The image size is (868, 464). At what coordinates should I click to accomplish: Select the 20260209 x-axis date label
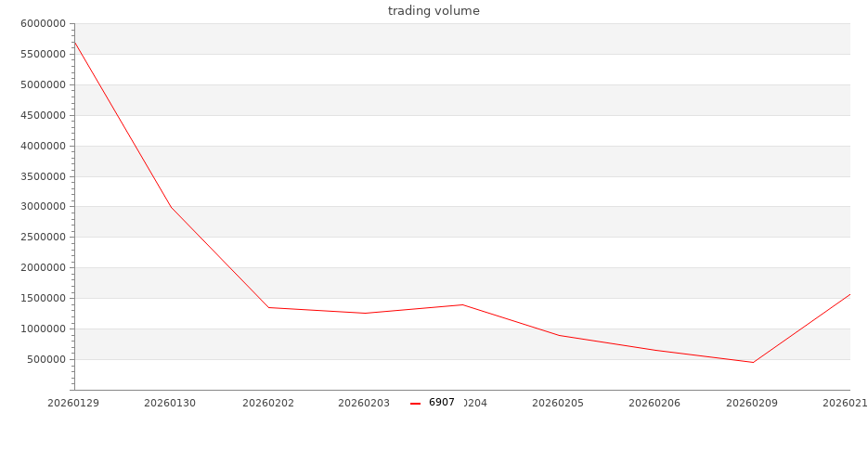click(752, 403)
